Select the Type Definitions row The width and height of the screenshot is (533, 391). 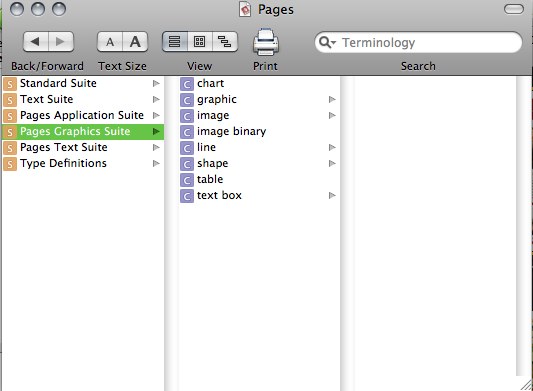[83, 163]
